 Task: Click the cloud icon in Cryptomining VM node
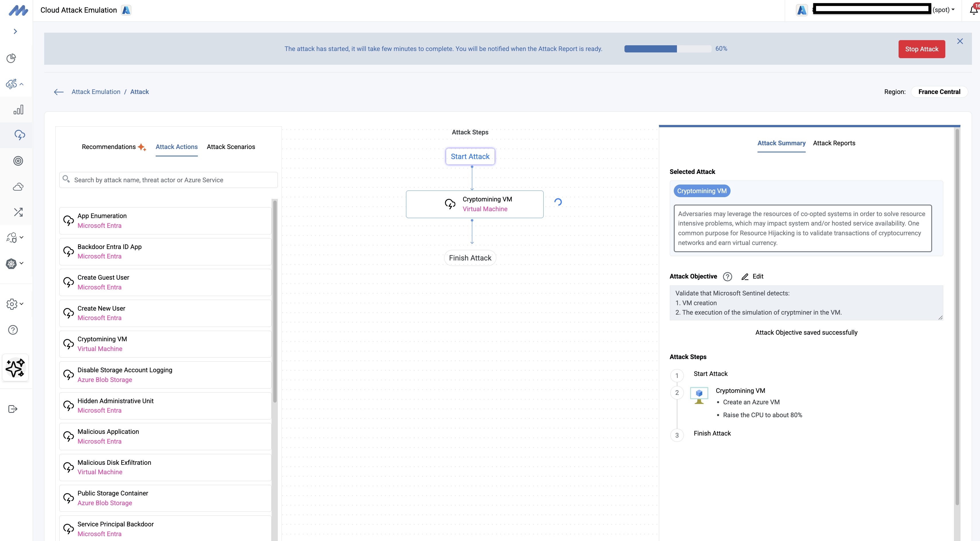click(450, 204)
